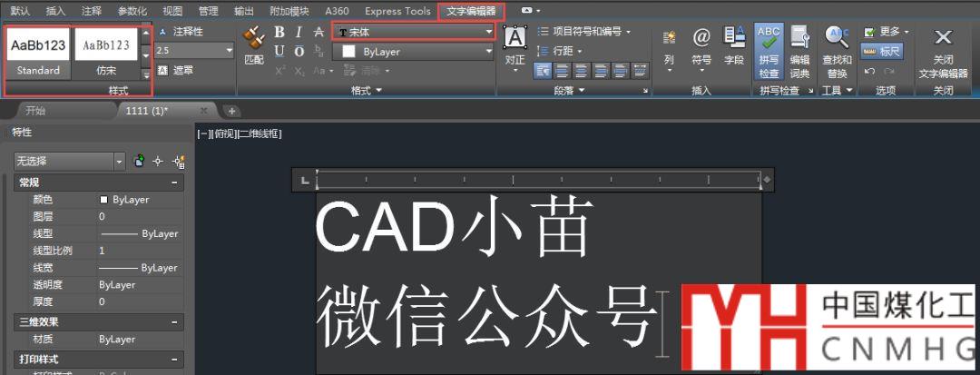
Task: Open Find and Replace (查找和替换)
Action: (x=837, y=51)
